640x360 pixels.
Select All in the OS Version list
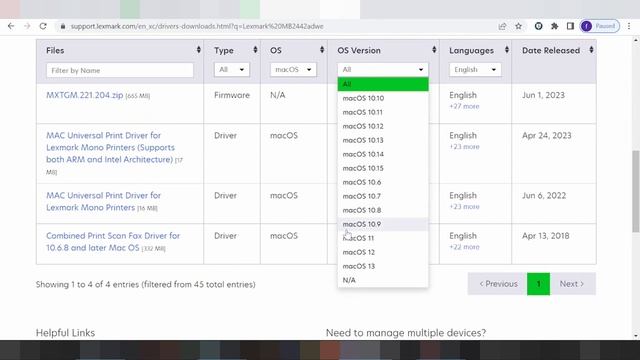tap(383, 84)
